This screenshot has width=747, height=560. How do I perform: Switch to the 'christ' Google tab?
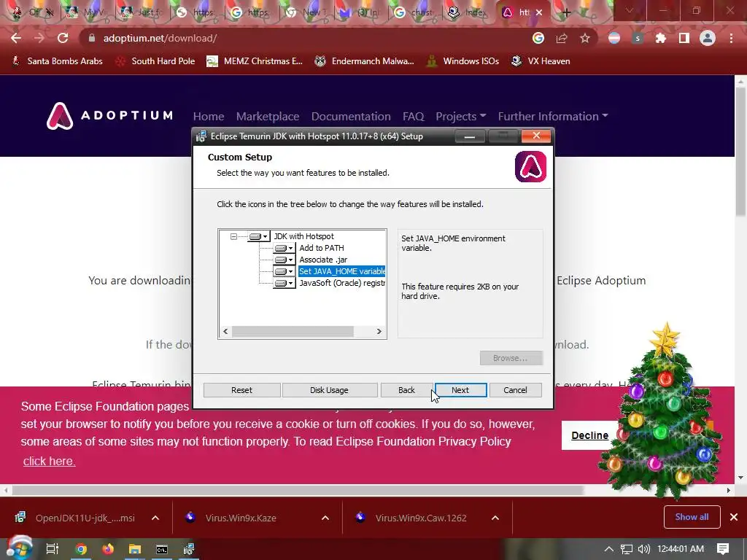[414, 12]
